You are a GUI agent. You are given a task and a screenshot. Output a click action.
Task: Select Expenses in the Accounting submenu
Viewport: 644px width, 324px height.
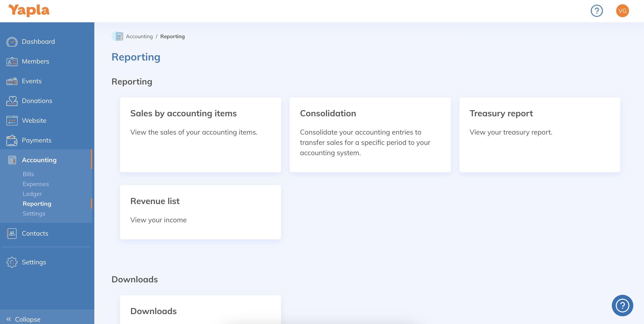(36, 184)
